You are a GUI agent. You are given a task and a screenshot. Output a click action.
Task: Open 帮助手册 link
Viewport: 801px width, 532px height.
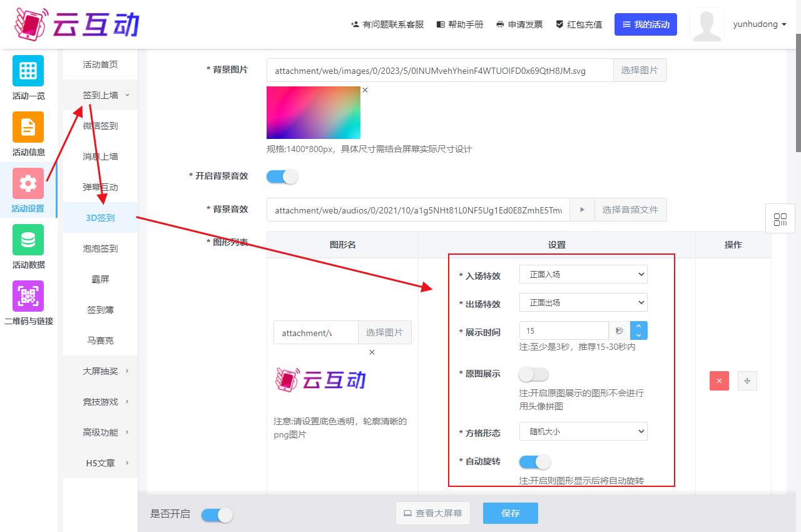coord(460,24)
